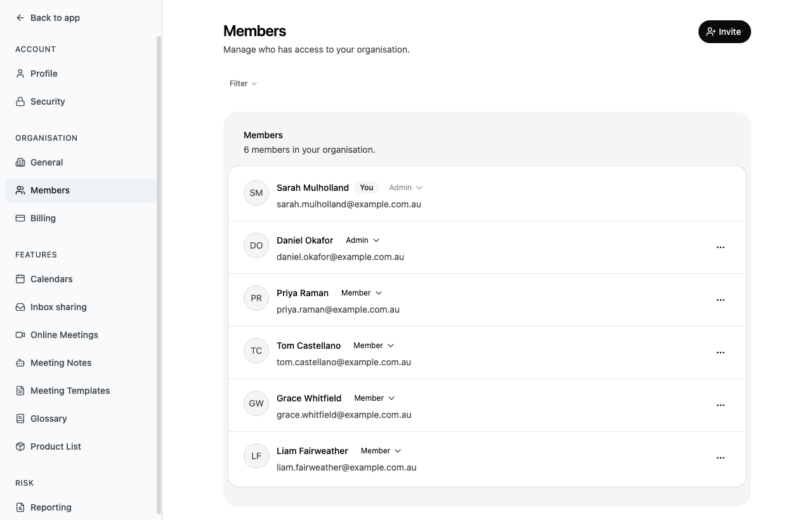Click the SM avatar for Sarah Mulholland
812x520 pixels.
(x=256, y=193)
